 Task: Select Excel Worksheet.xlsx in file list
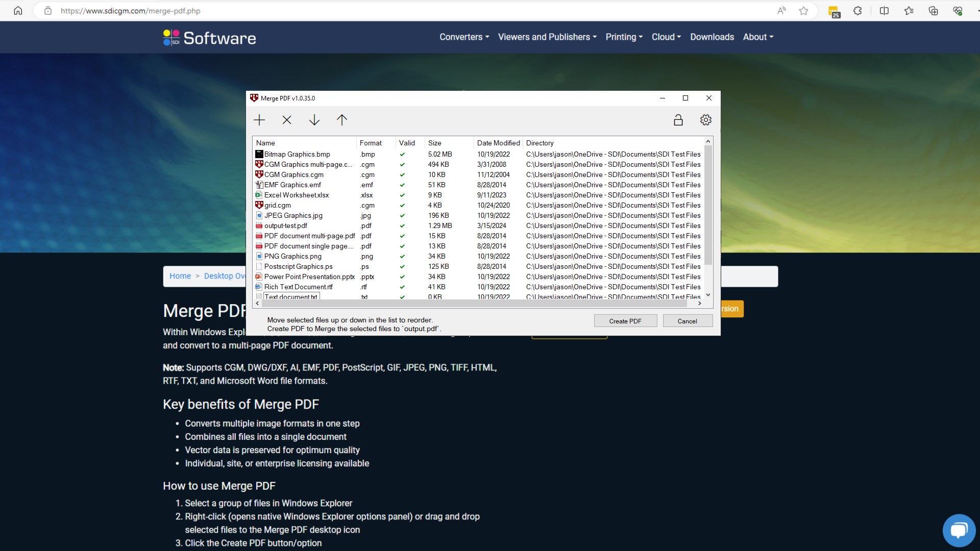click(x=296, y=195)
